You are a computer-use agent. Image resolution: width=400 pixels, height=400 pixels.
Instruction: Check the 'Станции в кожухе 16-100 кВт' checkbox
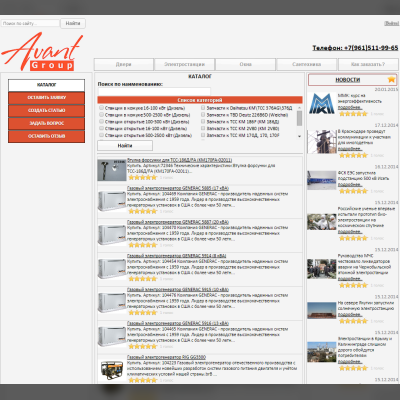click(x=101, y=108)
